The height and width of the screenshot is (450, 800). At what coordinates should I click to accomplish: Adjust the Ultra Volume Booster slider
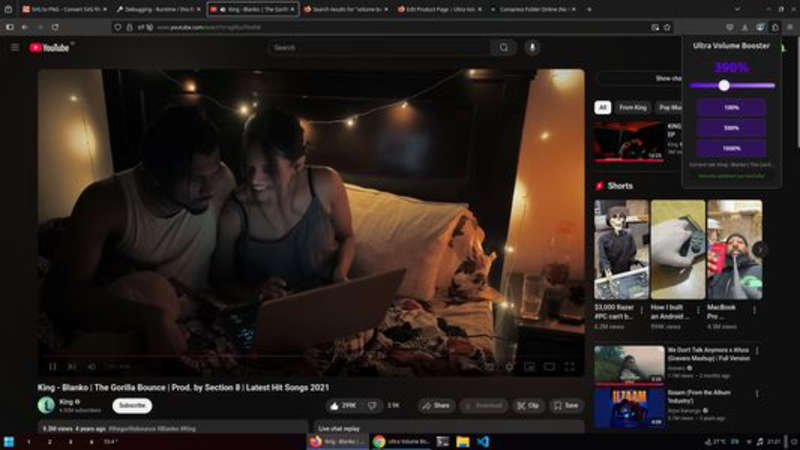[732, 86]
